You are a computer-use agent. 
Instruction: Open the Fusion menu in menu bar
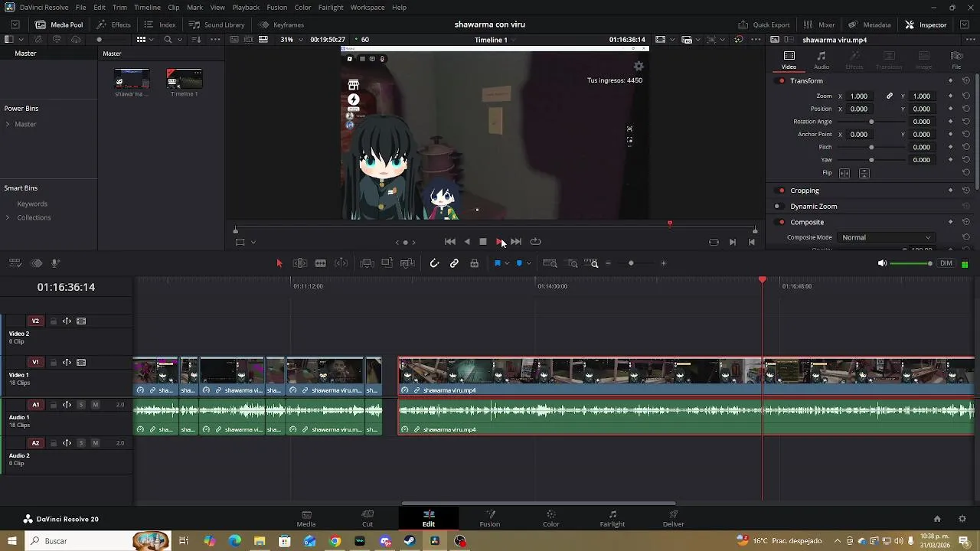[277, 7]
